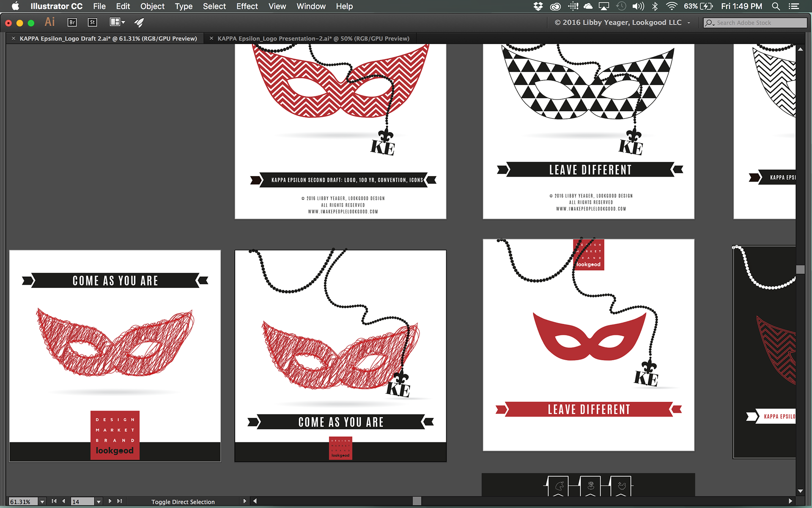Open the Type menu
The height and width of the screenshot is (508, 812).
pos(184,6)
